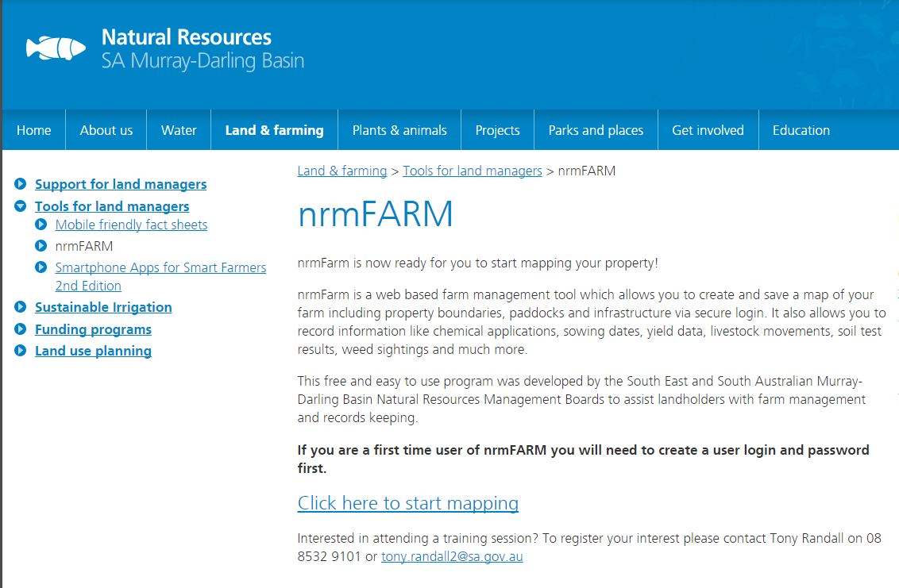Image resolution: width=899 pixels, height=588 pixels.
Task: Go to the Home menu item
Action: [x=34, y=130]
